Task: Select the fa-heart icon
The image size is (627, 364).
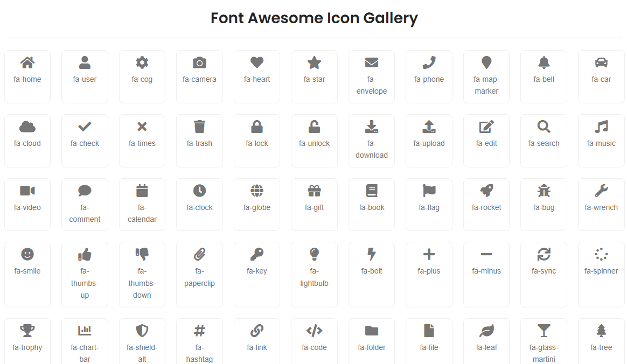Action: [x=257, y=63]
